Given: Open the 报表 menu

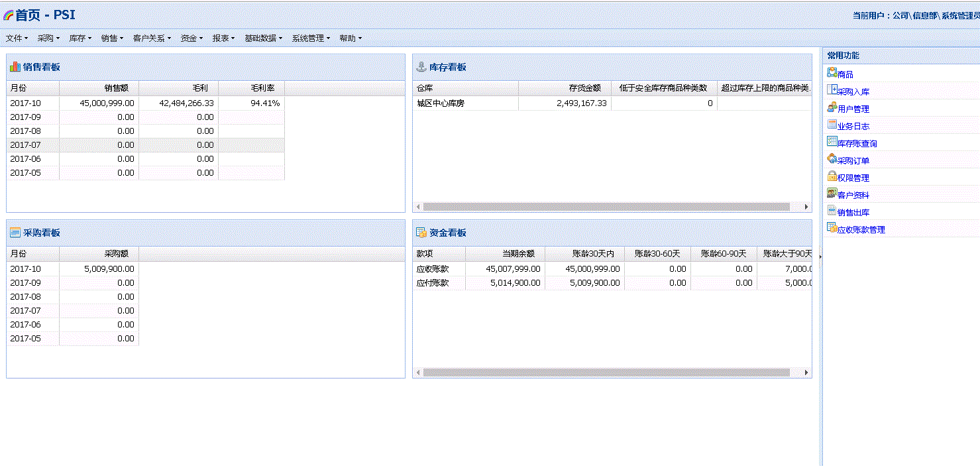Looking at the screenshot, I should tap(223, 38).
